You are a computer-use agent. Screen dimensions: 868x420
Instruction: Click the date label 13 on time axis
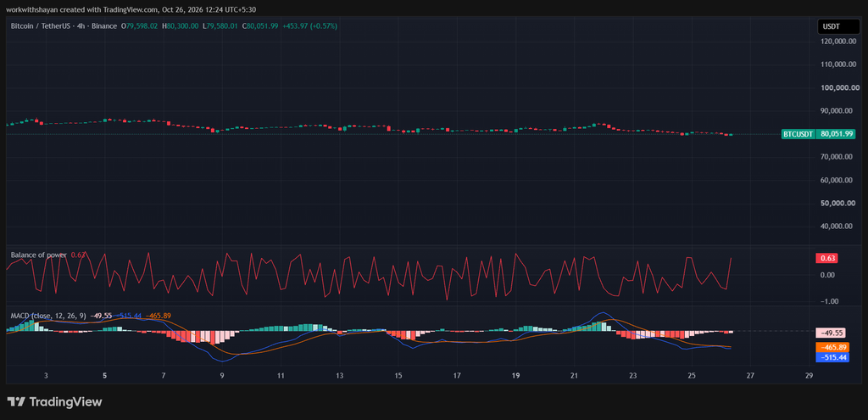click(x=339, y=376)
